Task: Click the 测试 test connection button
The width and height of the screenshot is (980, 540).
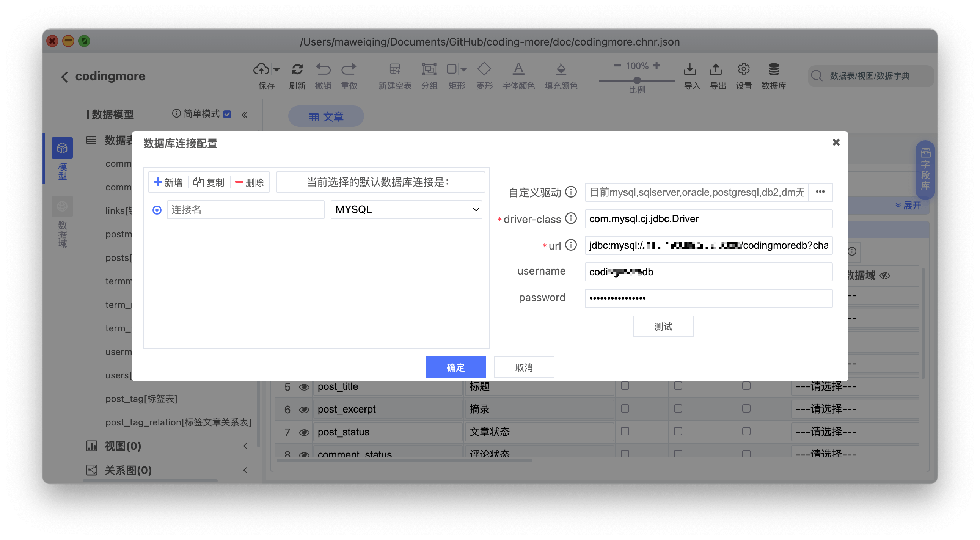Action: click(x=663, y=326)
